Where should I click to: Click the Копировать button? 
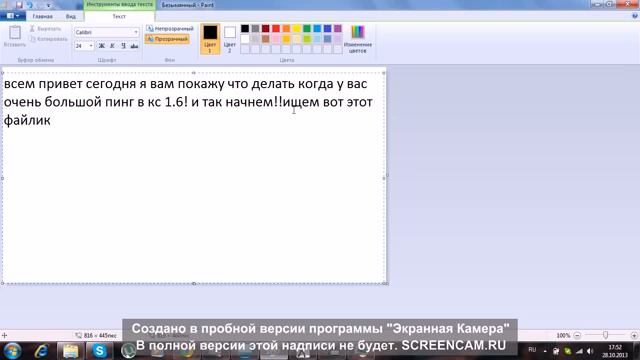click(x=49, y=39)
